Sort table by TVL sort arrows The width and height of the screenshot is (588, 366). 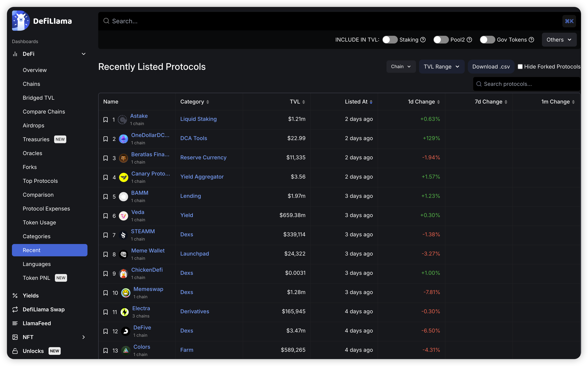click(303, 102)
